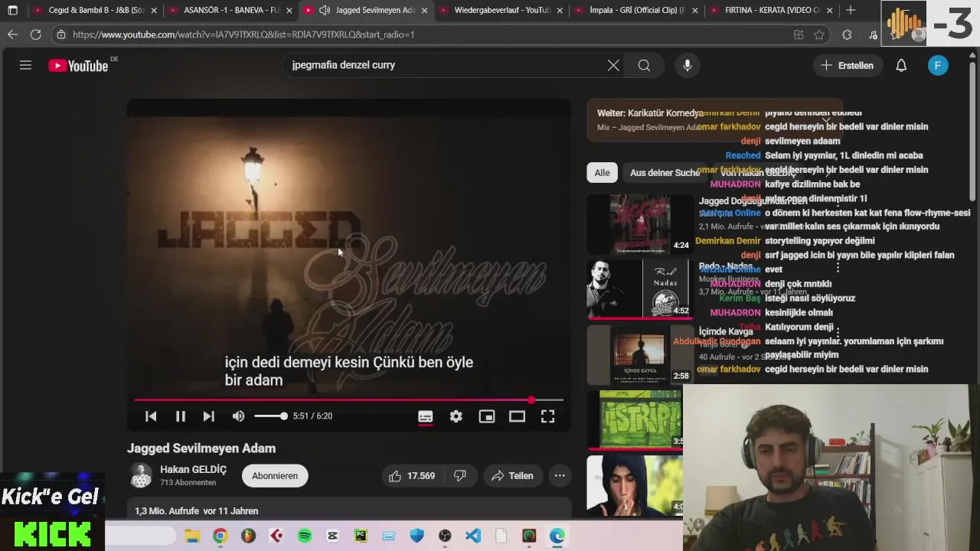This screenshot has height=551, width=980.
Task: Dislike the video thumbs-down
Action: 460,476
